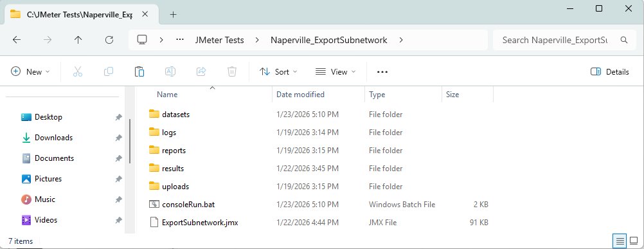
Task: Click the Paste clipboard icon
Action: coord(139,71)
